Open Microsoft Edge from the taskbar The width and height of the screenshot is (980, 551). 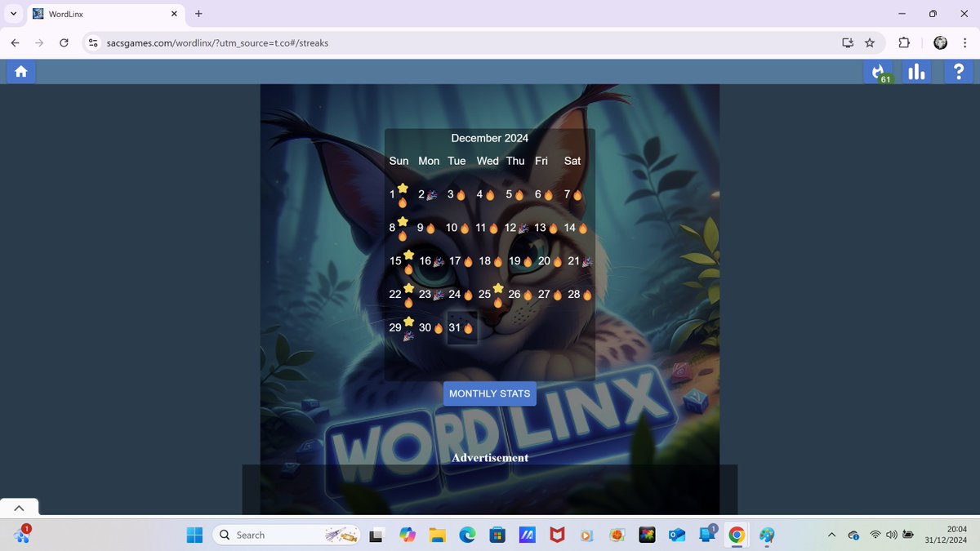click(466, 535)
